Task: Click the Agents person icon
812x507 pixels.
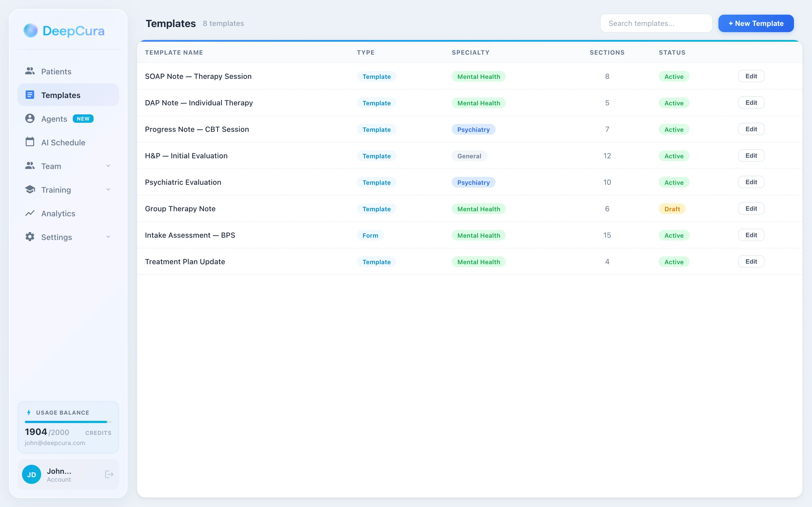Action: point(30,118)
